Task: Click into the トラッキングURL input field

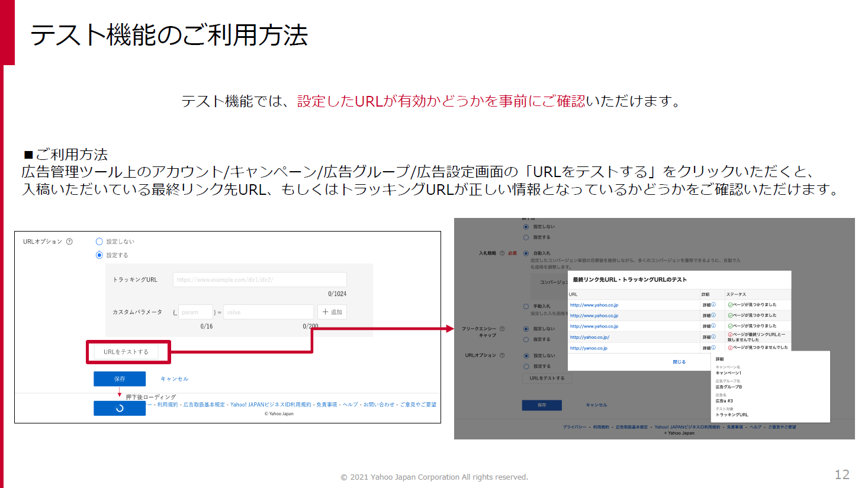Action: pyautogui.click(x=259, y=280)
